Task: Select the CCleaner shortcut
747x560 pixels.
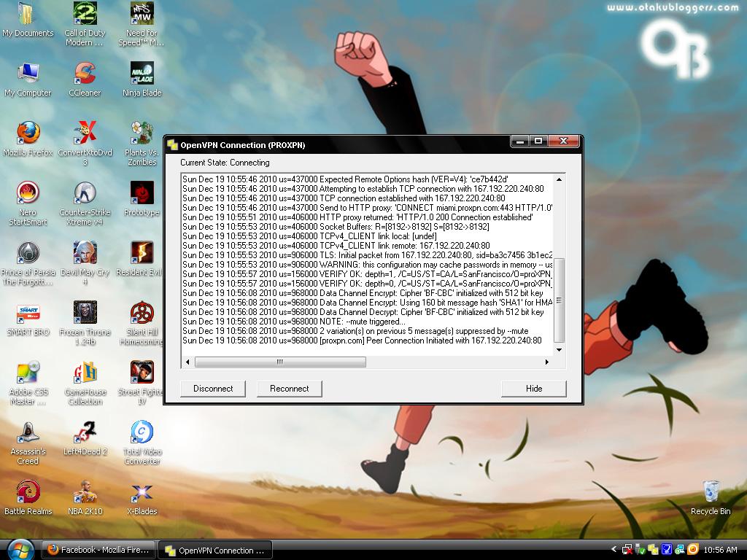Action: [x=85, y=79]
